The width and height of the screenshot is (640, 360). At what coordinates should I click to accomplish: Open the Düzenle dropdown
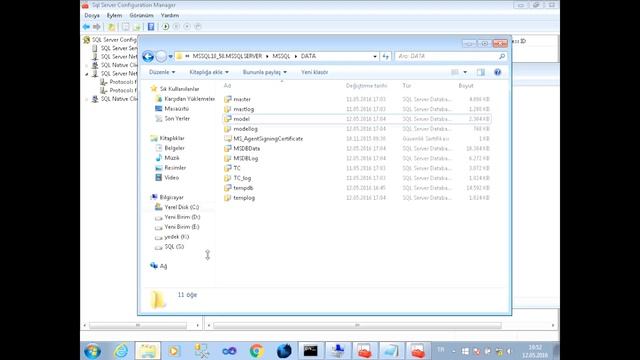(162, 72)
